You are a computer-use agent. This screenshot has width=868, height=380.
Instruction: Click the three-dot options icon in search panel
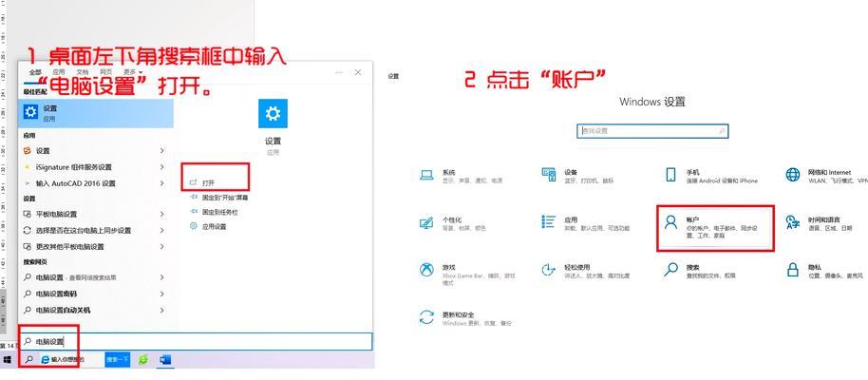point(339,72)
